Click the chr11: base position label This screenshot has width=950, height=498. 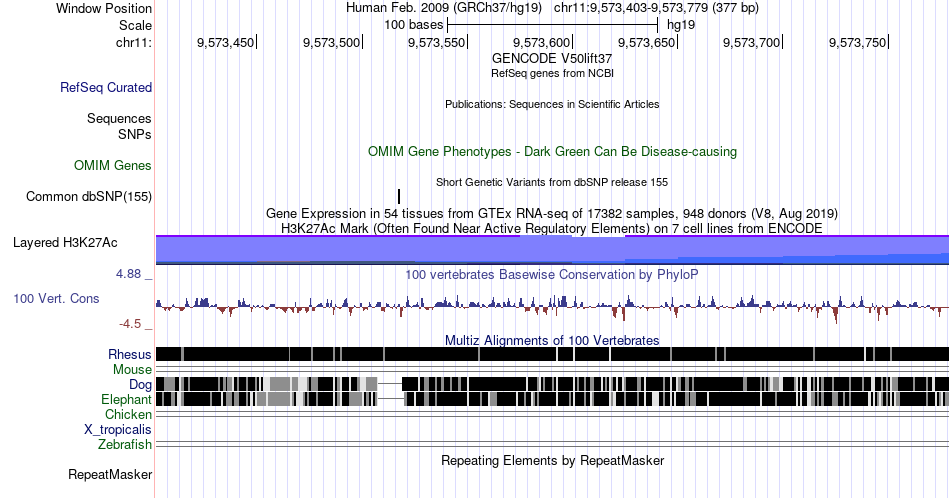[x=134, y=42]
